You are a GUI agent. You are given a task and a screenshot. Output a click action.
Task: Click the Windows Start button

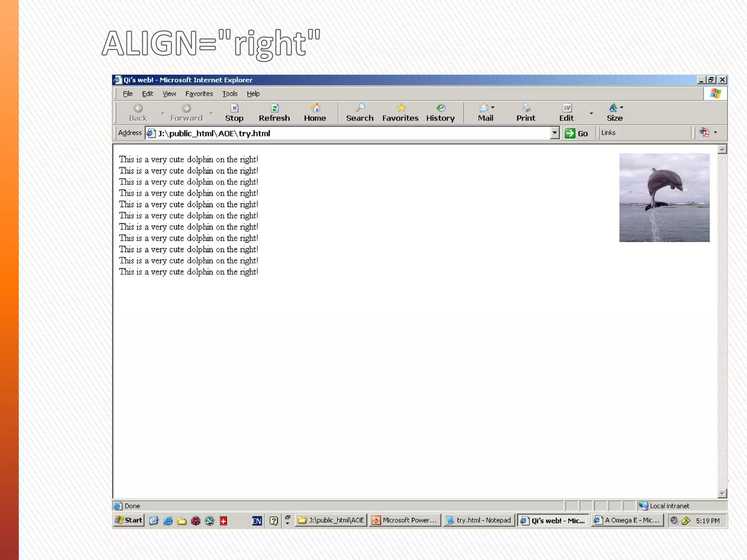click(129, 520)
